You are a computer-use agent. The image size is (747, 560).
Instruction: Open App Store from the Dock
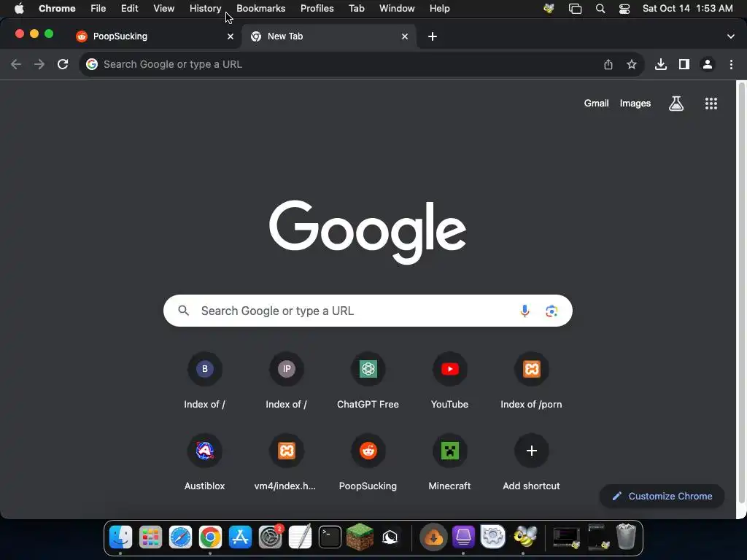click(240, 537)
